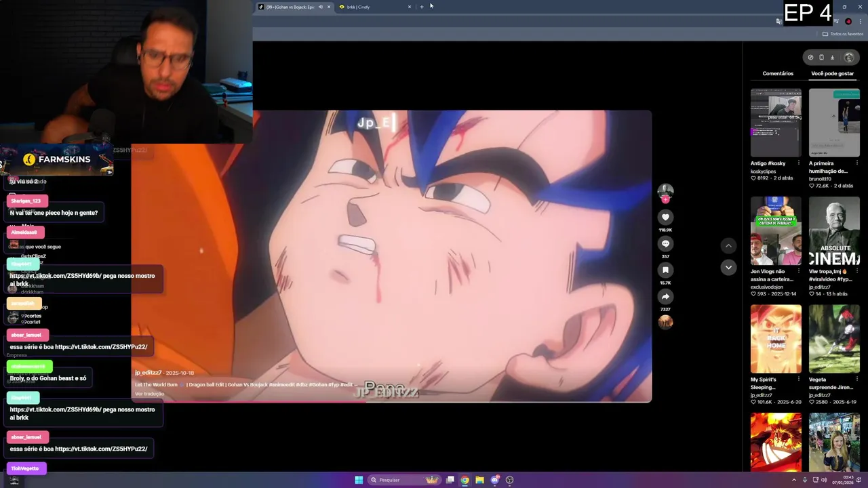868x488 pixels.
Task: Open A primeira humilhação video thumbnail
Action: click(x=834, y=123)
